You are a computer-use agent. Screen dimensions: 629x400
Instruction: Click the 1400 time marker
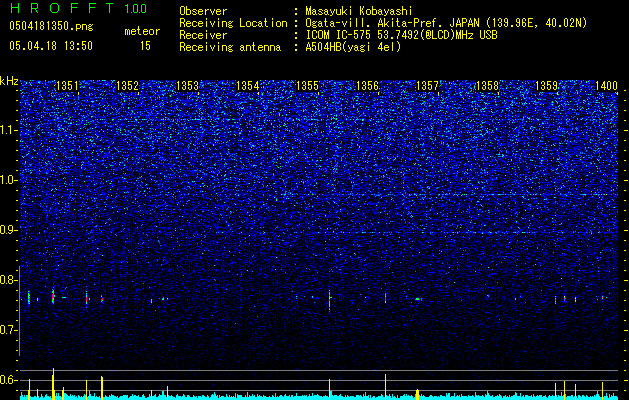(606, 86)
